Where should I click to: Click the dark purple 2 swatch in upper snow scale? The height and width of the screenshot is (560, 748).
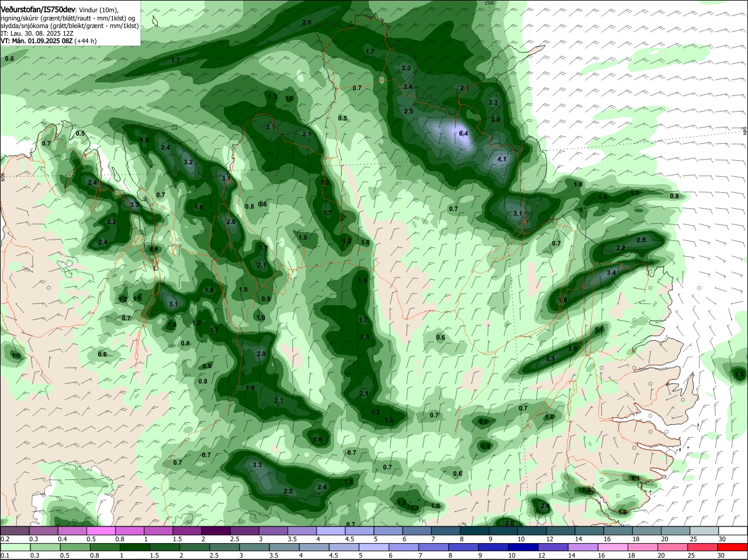[216, 530]
